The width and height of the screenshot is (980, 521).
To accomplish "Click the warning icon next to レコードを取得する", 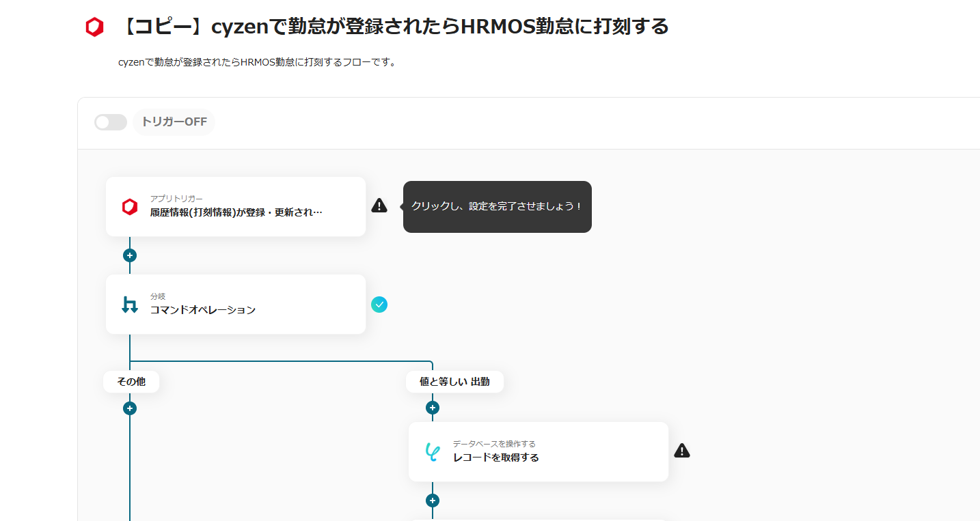I will pyautogui.click(x=682, y=451).
